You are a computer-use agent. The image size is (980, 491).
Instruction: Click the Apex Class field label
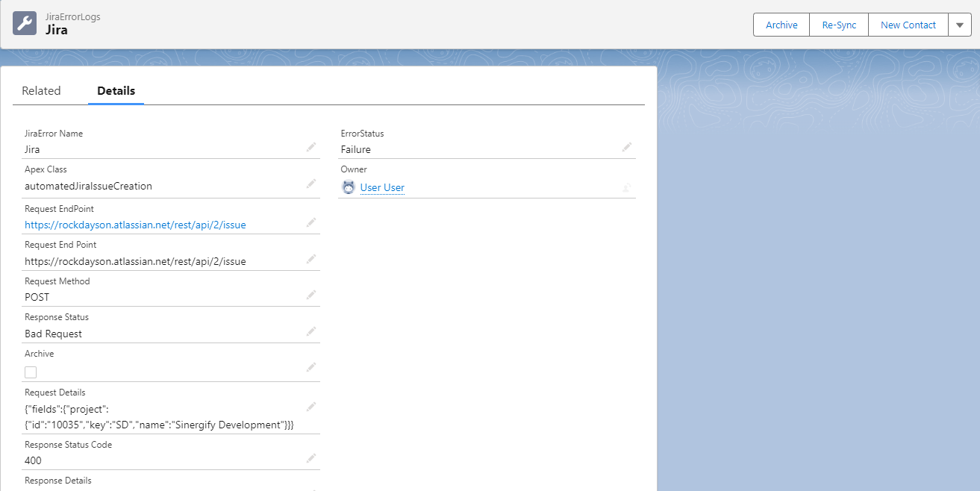click(x=46, y=169)
